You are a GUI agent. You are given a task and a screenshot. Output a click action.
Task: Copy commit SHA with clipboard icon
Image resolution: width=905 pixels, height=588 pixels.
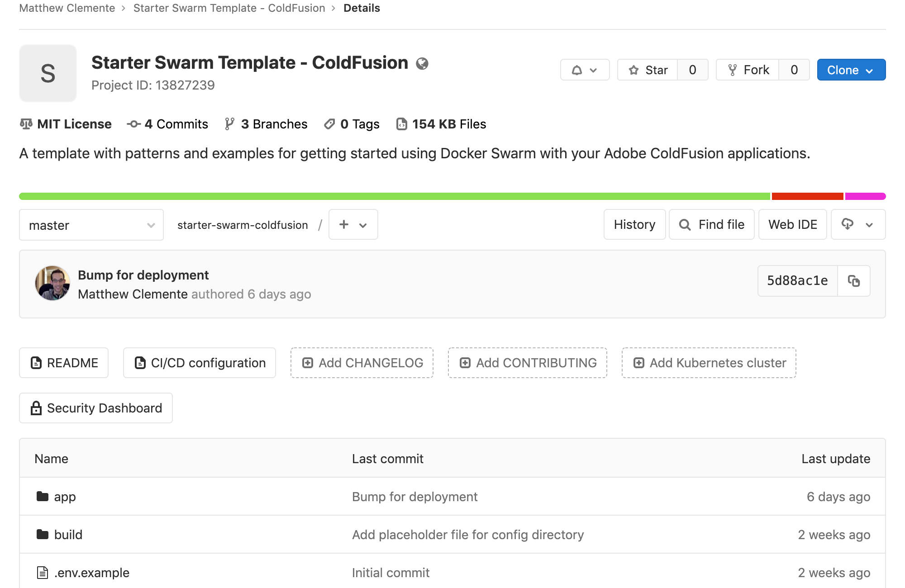pos(853,281)
